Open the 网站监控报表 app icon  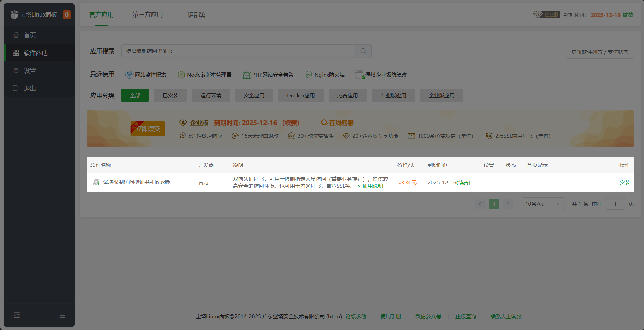[129, 75]
